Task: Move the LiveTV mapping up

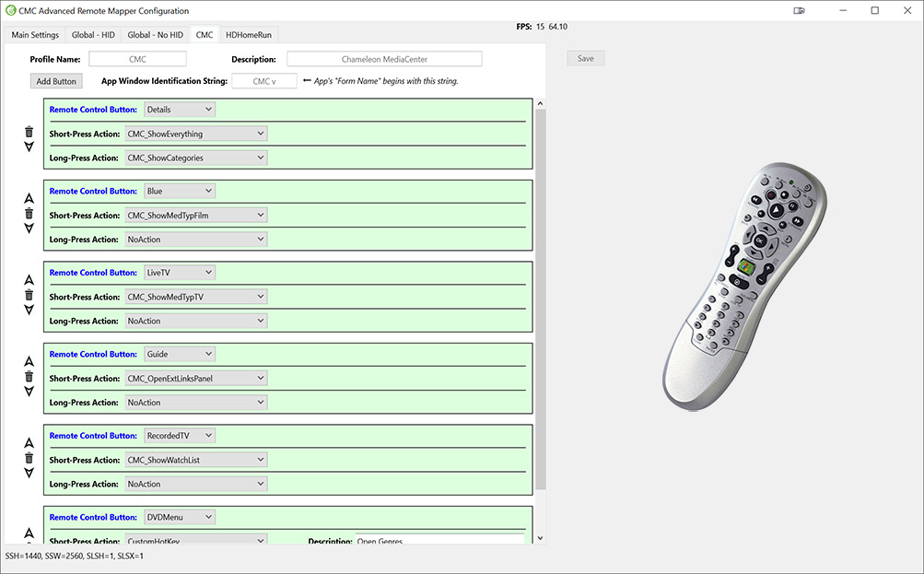Action: [29, 279]
